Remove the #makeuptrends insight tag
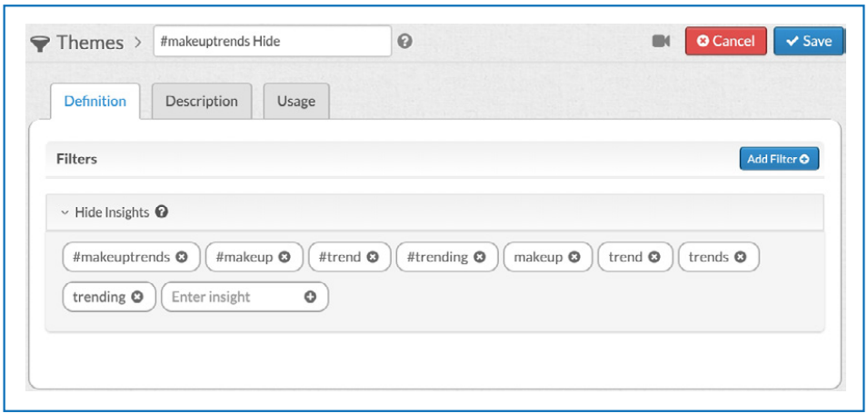The height and width of the screenshot is (414, 868). coord(182,257)
